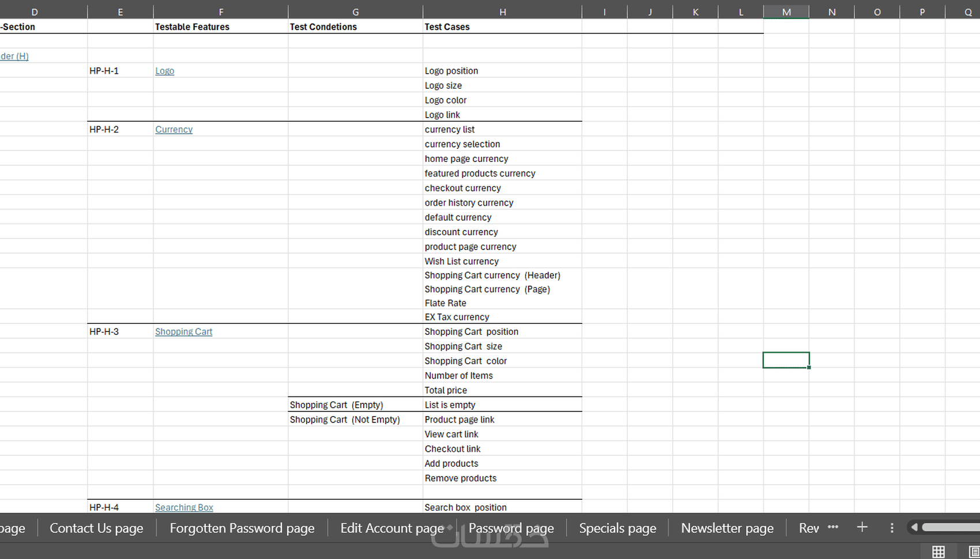
Task: Select the "discount currency" cell
Action: pos(503,232)
